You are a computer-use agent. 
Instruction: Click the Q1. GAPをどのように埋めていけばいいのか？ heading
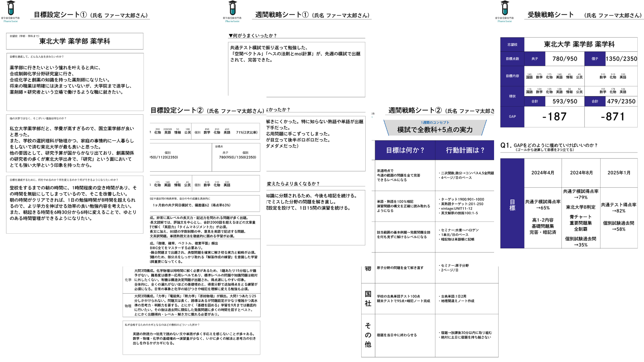(549, 145)
